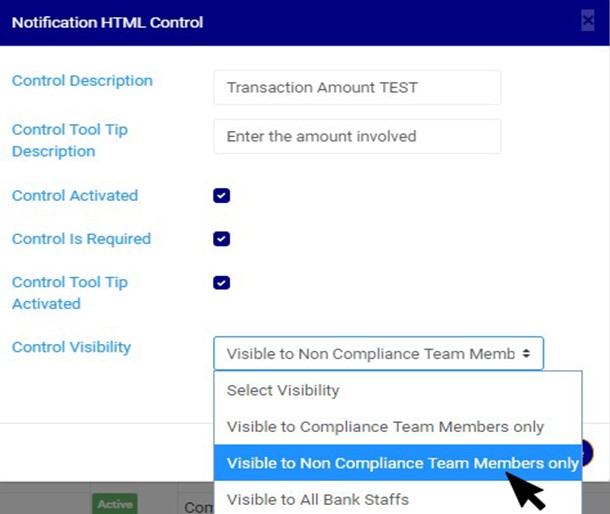The width and height of the screenshot is (610, 514).
Task: Click the Control Is Required label
Action: click(x=81, y=239)
